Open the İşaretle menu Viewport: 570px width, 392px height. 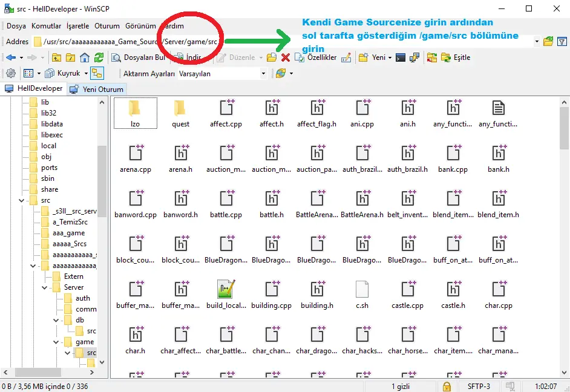tap(78, 26)
